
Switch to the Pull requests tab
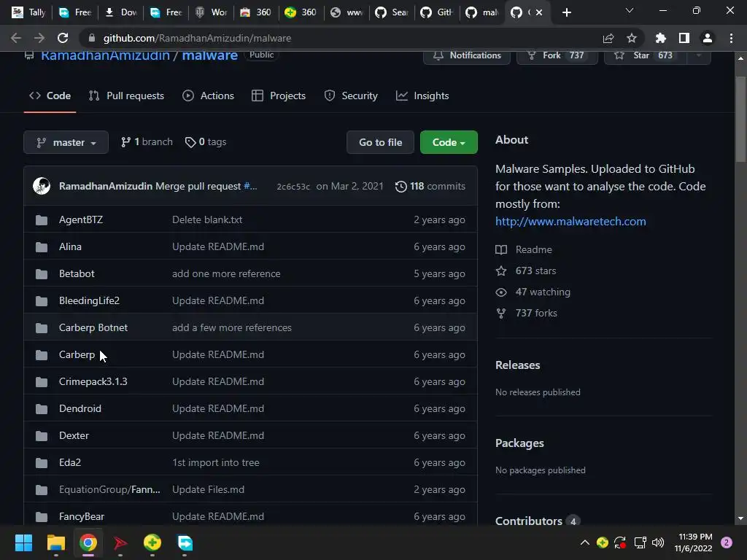point(126,96)
